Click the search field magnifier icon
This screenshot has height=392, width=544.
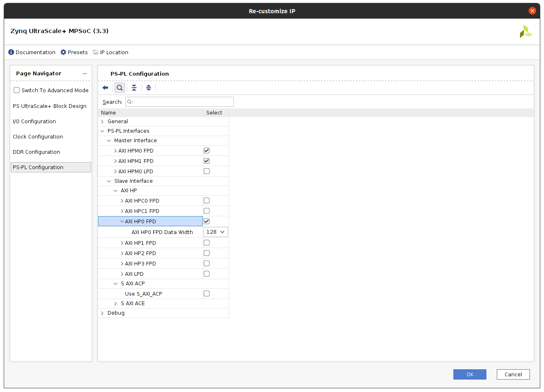pos(130,102)
